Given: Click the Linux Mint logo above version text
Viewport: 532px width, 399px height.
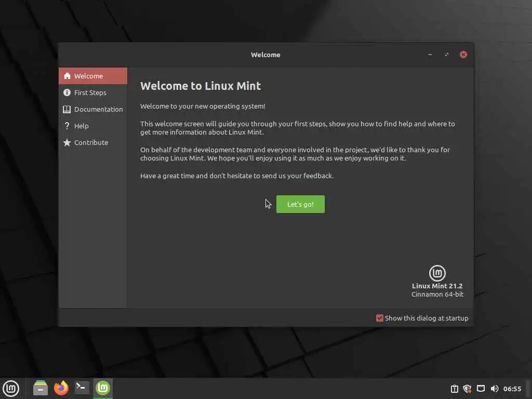Looking at the screenshot, I should 437,273.
